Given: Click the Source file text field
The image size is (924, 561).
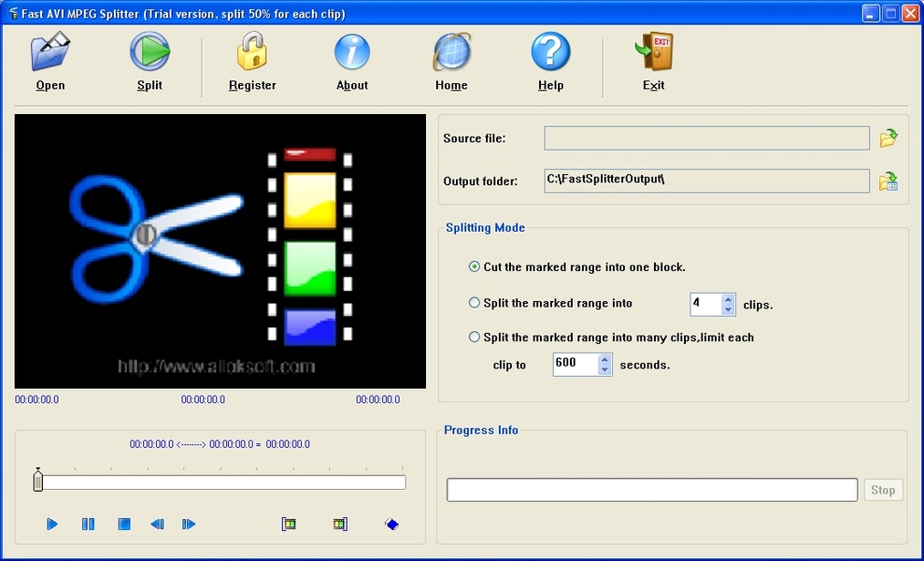Looking at the screenshot, I should pos(706,138).
